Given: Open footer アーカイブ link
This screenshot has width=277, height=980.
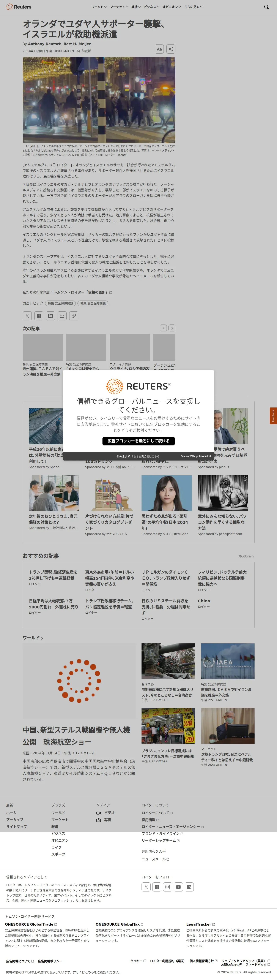Looking at the screenshot, I should pyautogui.click(x=14, y=820).
